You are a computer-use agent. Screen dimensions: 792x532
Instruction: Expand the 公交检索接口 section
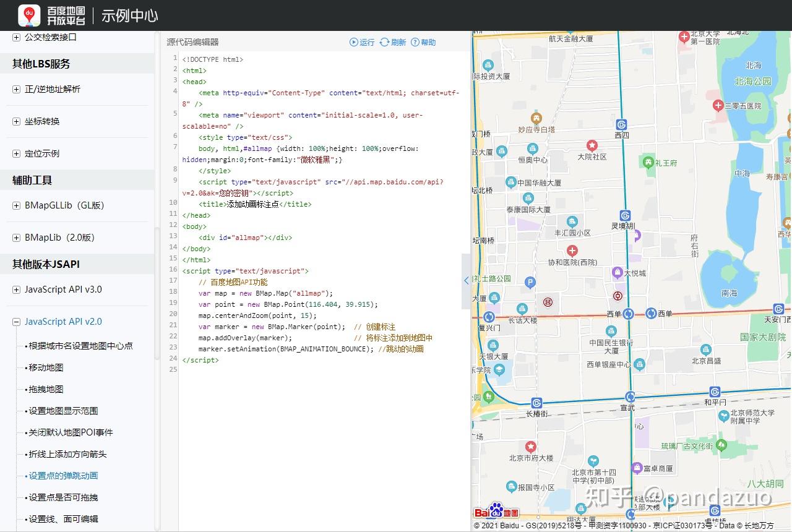(x=16, y=37)
